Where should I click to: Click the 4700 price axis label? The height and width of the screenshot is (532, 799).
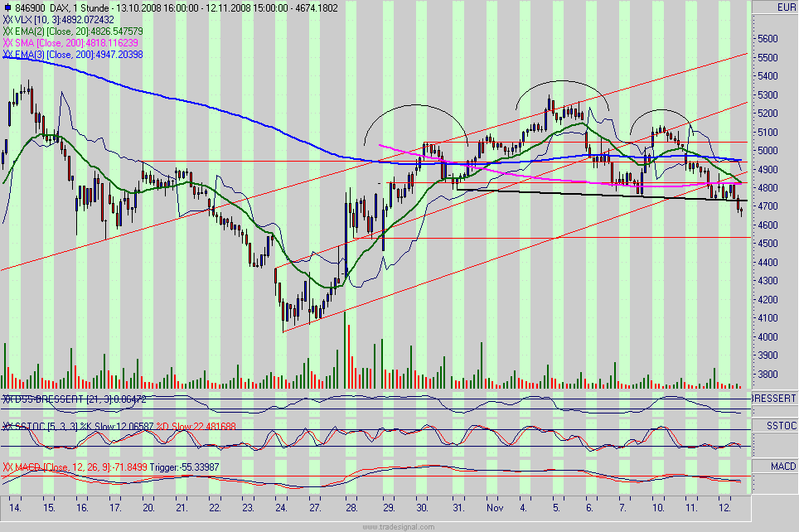coord(768,206)
